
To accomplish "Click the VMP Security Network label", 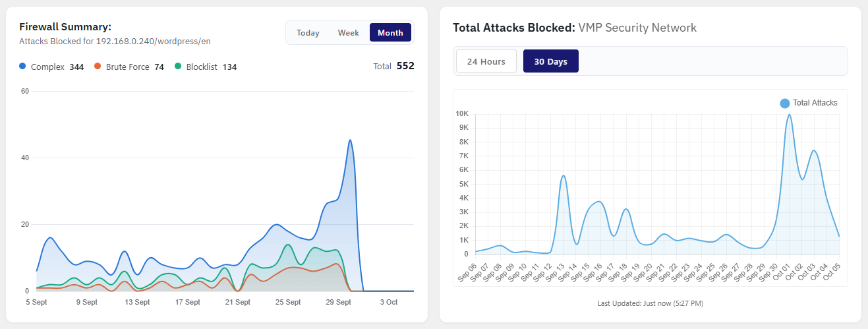I will tap(637, 28).
